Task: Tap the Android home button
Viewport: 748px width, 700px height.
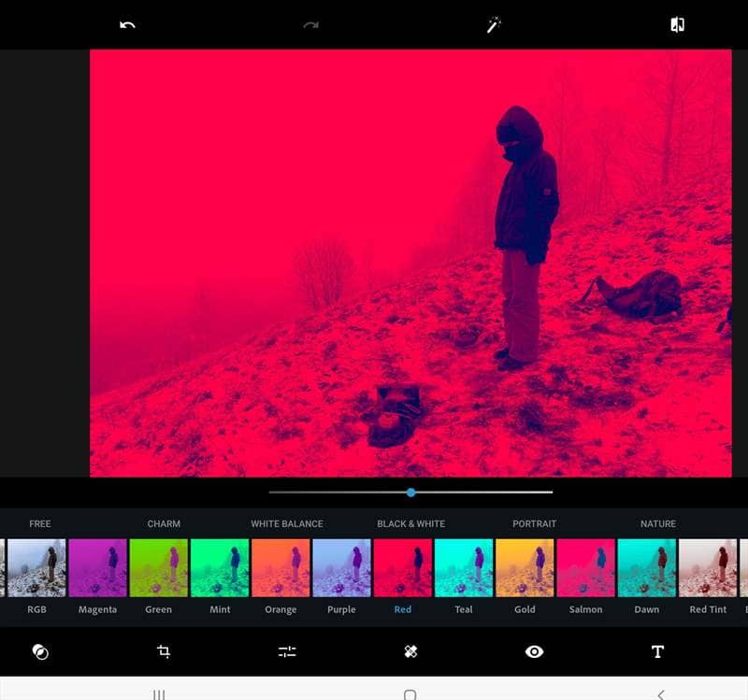Action: (x=410, y=694)
